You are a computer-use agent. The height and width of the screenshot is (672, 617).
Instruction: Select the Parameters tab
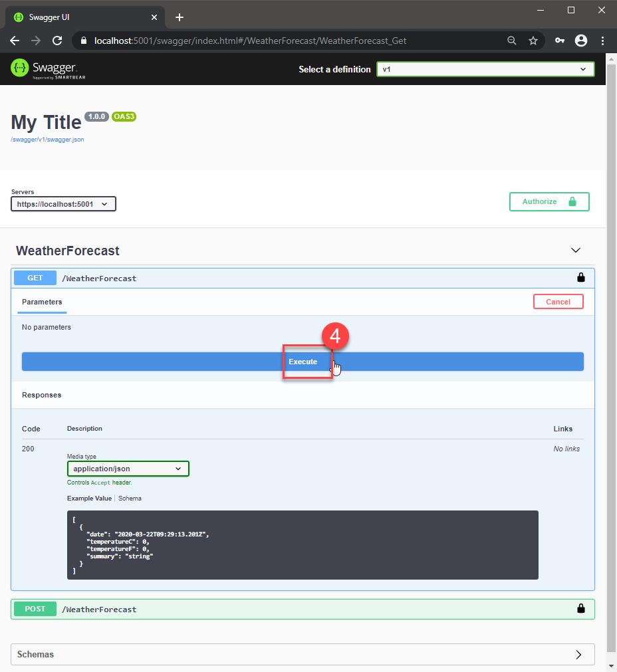[41, 302]
